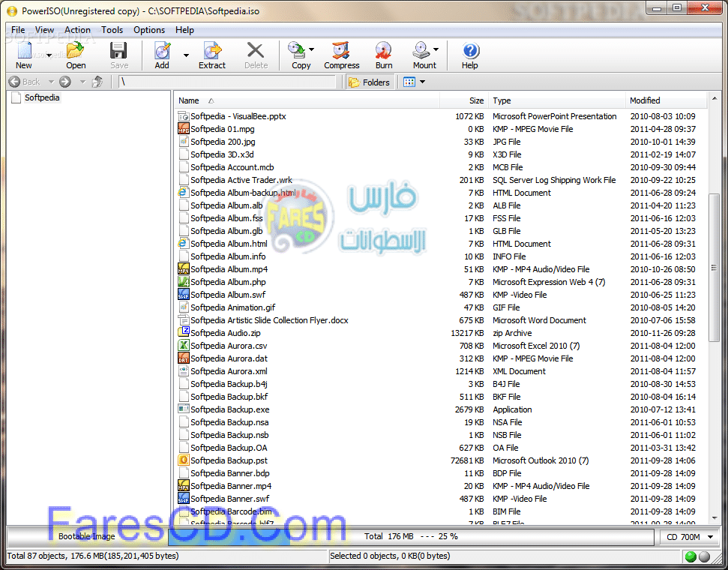This screenshot has width=728, height=570.
Task: Open the Options menu
Action: tap(149, 30)
